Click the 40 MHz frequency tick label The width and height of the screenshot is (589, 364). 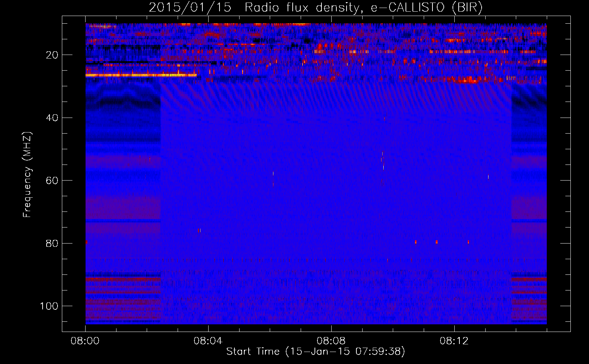click(52, 118)
